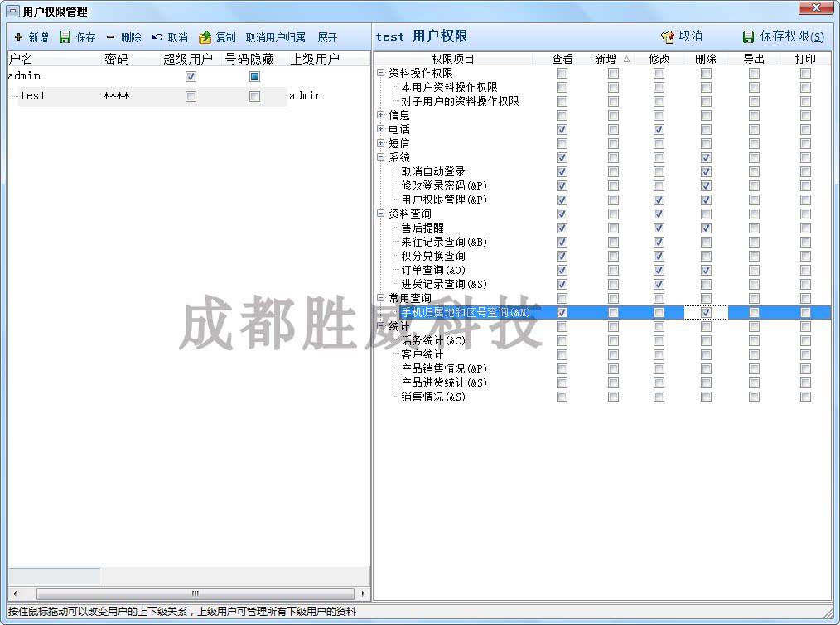Click the 取消用户归属 button
Screen dimensions: 840x625
275,37
